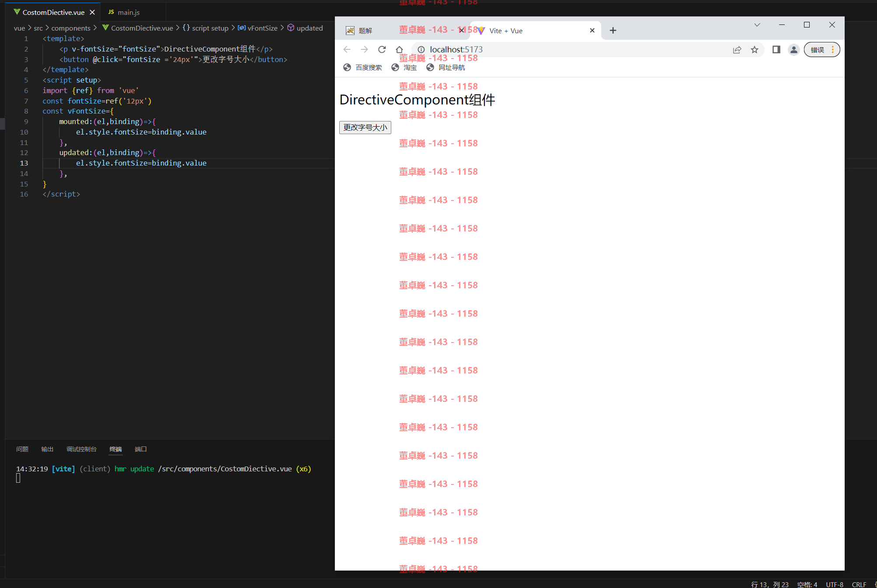This screenshot has height=588, width=877.
Task: Change line ending via CRLF status item
Action: point(859,584)
